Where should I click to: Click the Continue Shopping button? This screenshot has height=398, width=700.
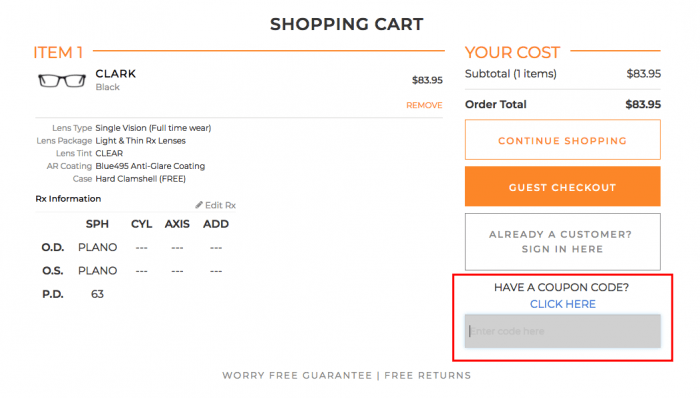(562, 140)
